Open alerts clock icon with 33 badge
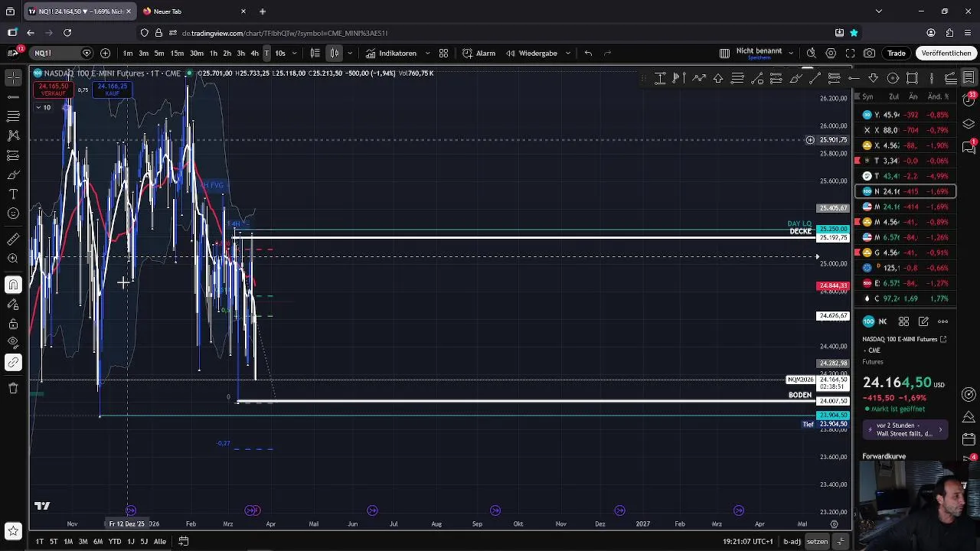 (969, 101)
